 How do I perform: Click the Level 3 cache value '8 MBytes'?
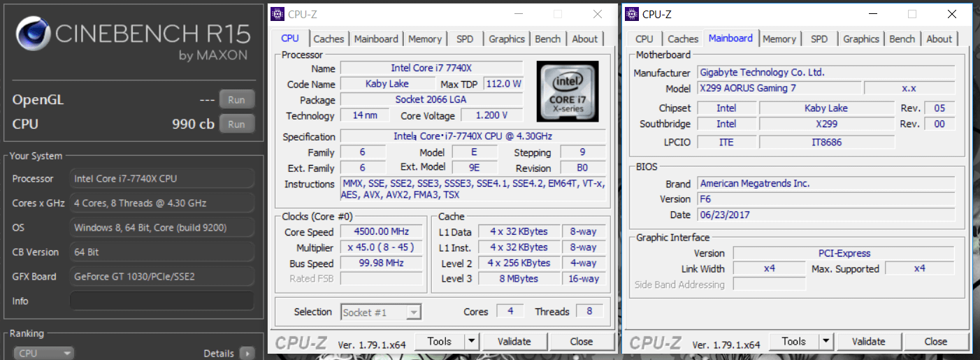[519, 279]
